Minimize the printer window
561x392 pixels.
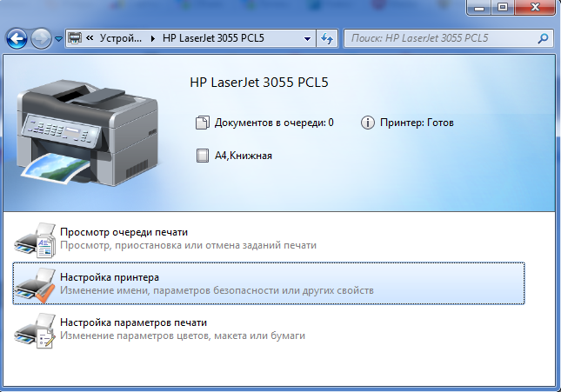click(479, 8)
